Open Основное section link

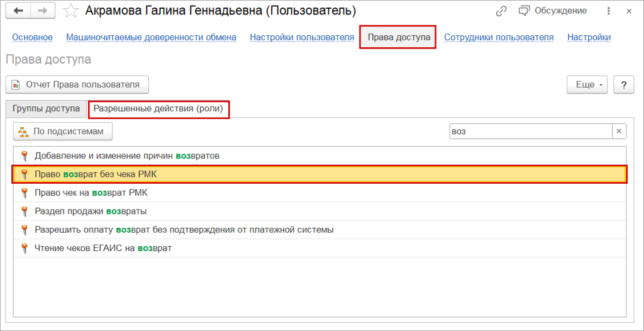tap(32, 37)
